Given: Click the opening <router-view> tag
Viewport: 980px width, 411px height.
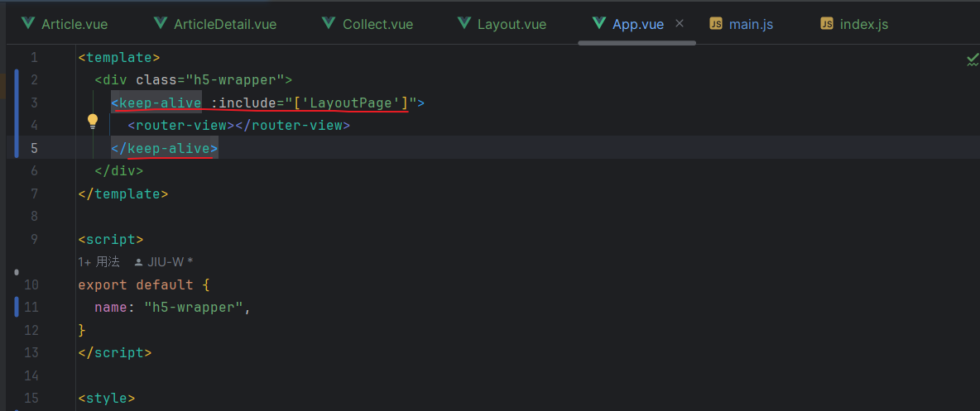Looking at the screenshot, I should pos(181,125).
